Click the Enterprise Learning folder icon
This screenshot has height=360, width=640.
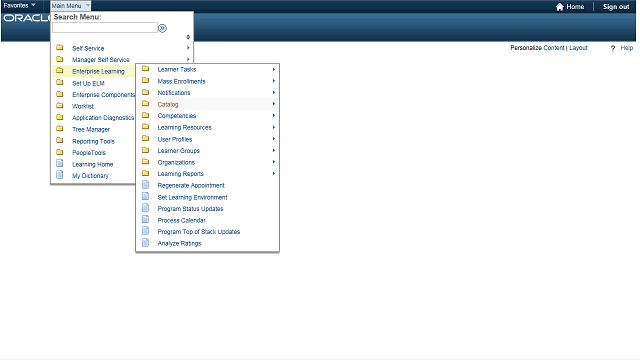60,71
